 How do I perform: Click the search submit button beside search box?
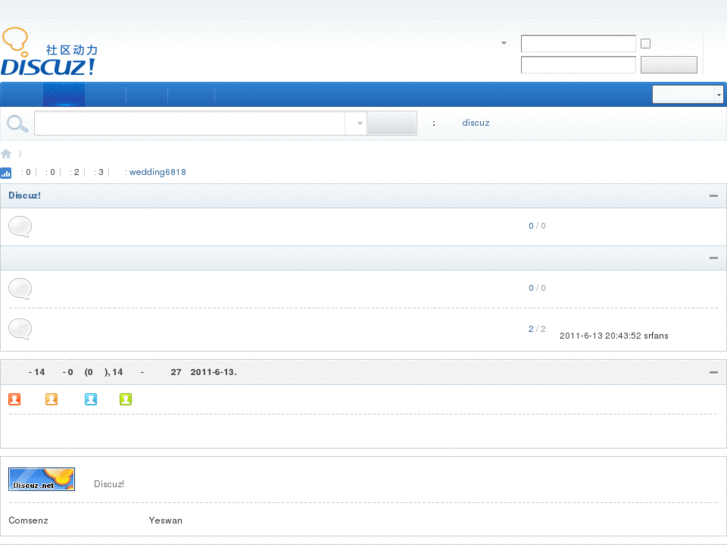[x=392, y=123]
